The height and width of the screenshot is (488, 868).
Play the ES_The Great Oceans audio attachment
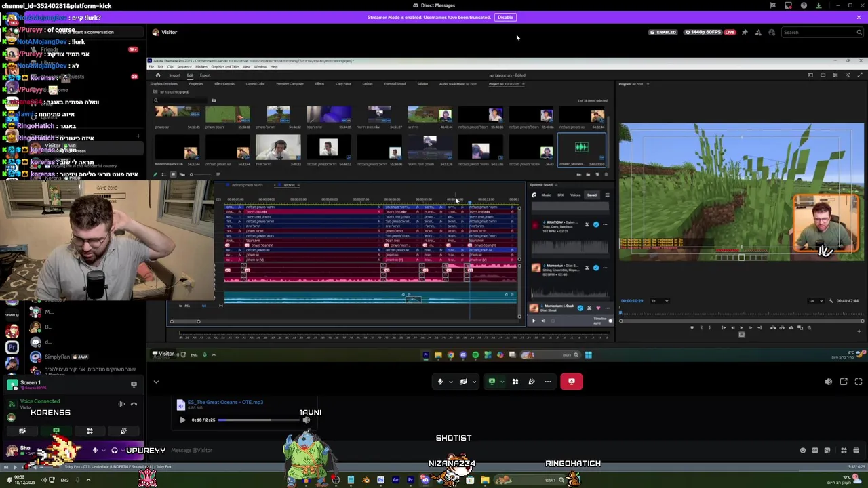182,420
